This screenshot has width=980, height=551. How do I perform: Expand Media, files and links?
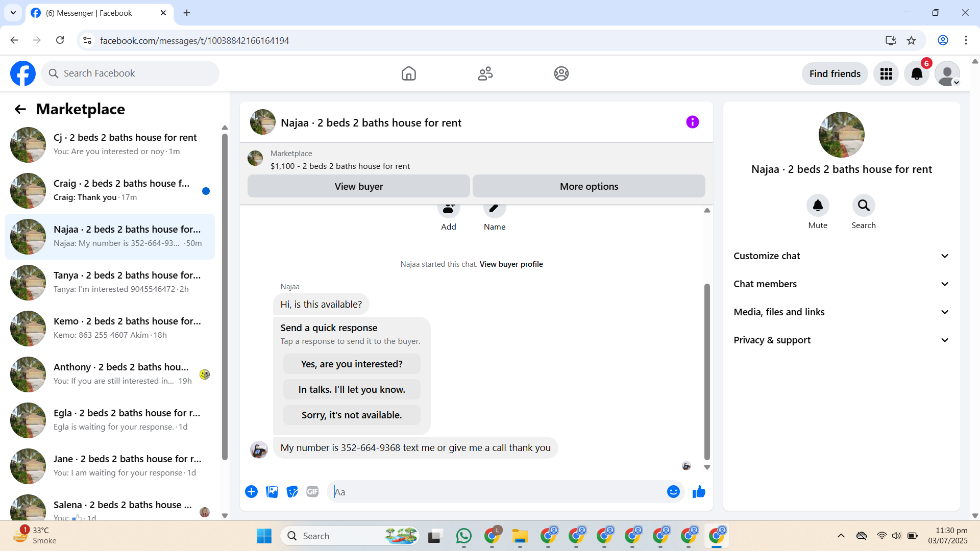pyautogui.click(x=841, y=312)
